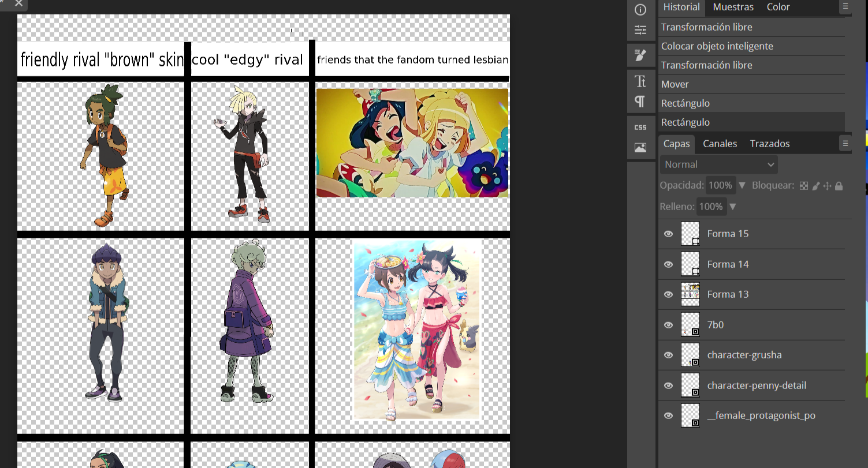Open the Info panel icon

click(x=640, y=10)
